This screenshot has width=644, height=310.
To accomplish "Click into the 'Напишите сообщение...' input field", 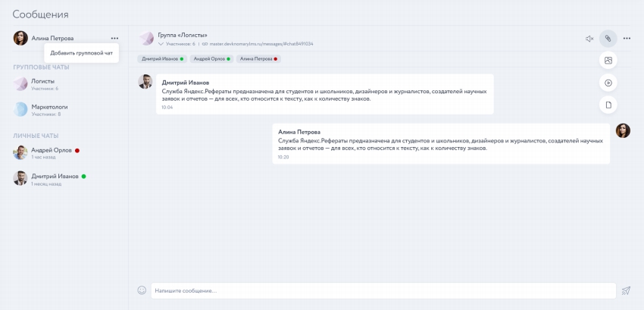I will 383,290.
